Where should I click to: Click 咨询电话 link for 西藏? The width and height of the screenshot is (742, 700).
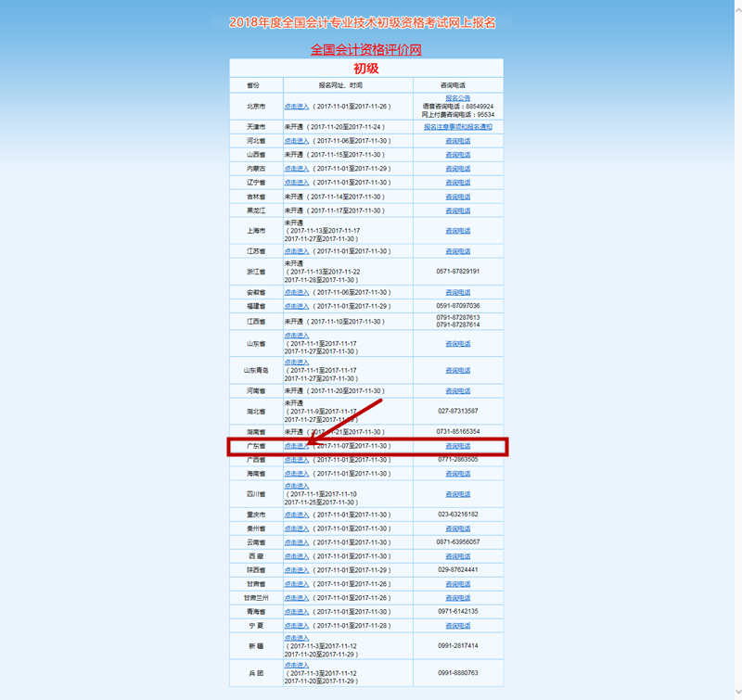457,555
